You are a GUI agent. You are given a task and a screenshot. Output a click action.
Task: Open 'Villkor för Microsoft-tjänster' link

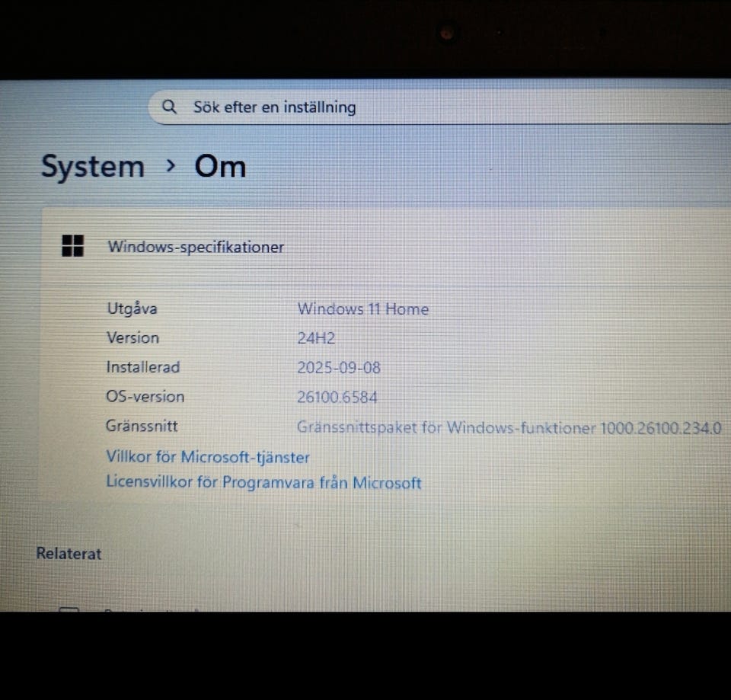click(x=208, y=457)
